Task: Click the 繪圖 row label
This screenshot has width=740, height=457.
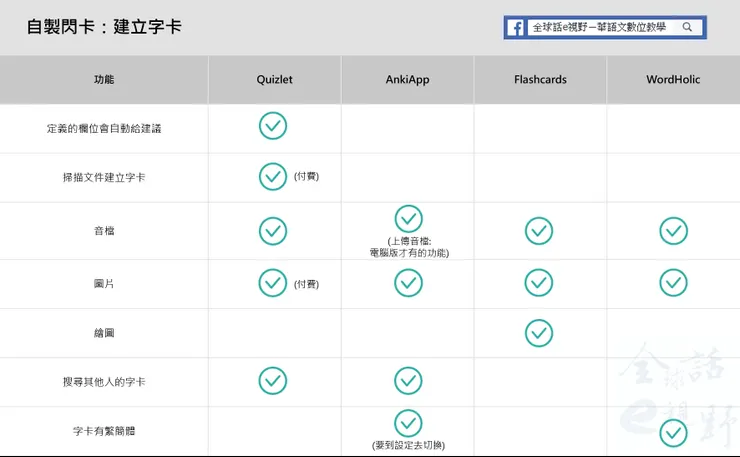Action: [x=104, y=333]
